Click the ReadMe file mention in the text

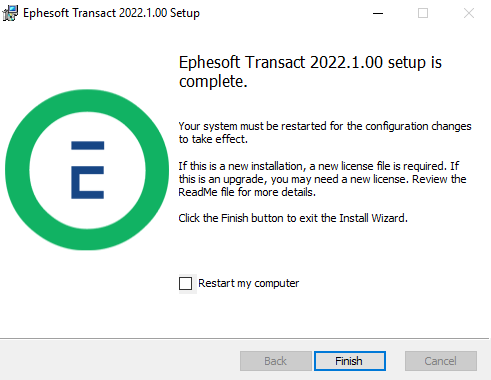point(206,192)
